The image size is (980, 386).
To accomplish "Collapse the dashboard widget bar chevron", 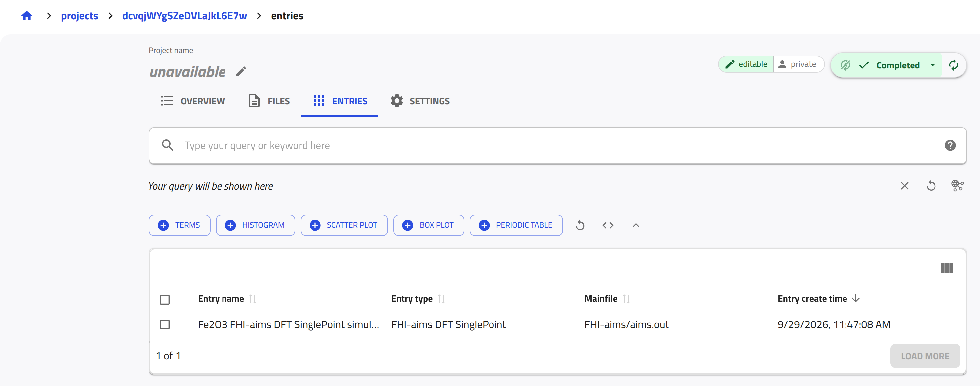I will (x=636, y=225).
